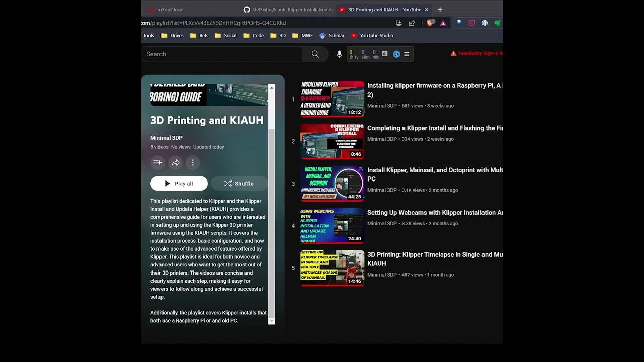Screen dimensions: 644x362
Task: Click the 18:12 video thumbnail
Action: [333, 99]
